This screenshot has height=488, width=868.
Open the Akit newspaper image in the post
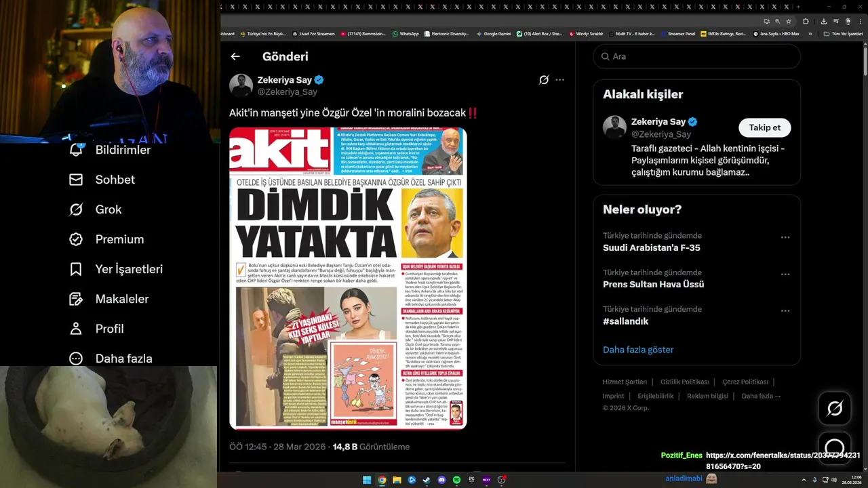click(348, 278)
